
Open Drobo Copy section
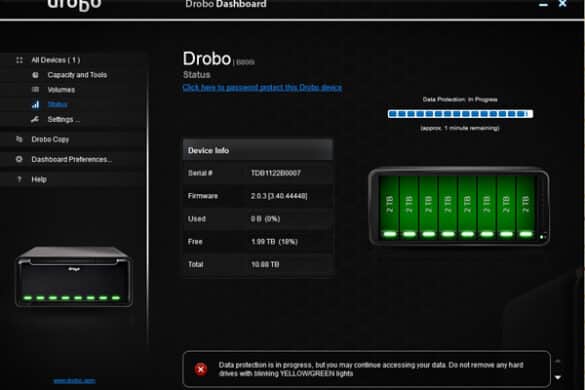50,139
